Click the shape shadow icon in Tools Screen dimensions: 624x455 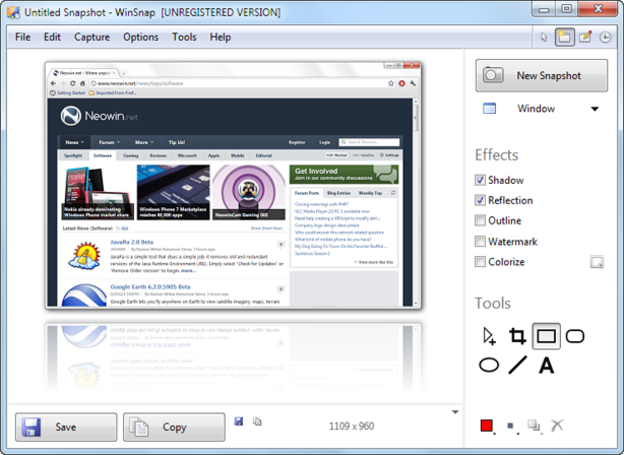534,426
